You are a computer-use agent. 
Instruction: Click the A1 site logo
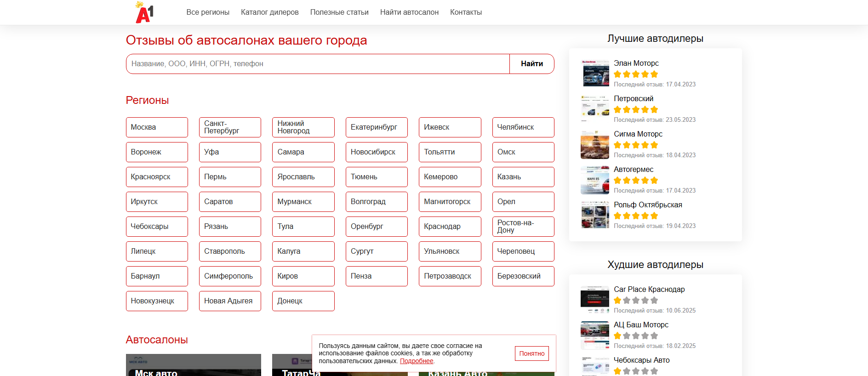pyautogui.click(x=144, y=12)
